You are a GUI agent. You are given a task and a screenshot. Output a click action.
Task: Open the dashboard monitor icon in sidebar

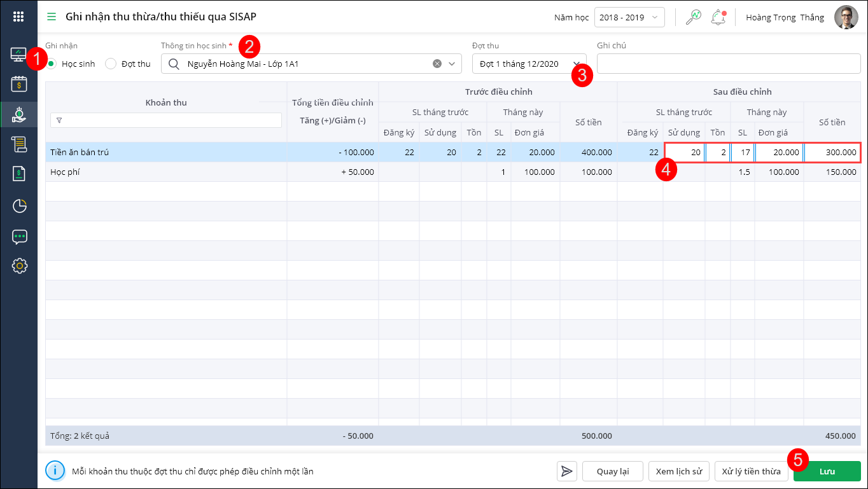pos(19,55)
